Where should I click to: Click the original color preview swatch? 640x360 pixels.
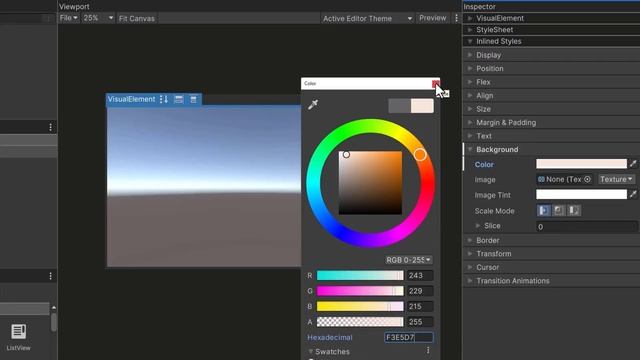(400, 106)
